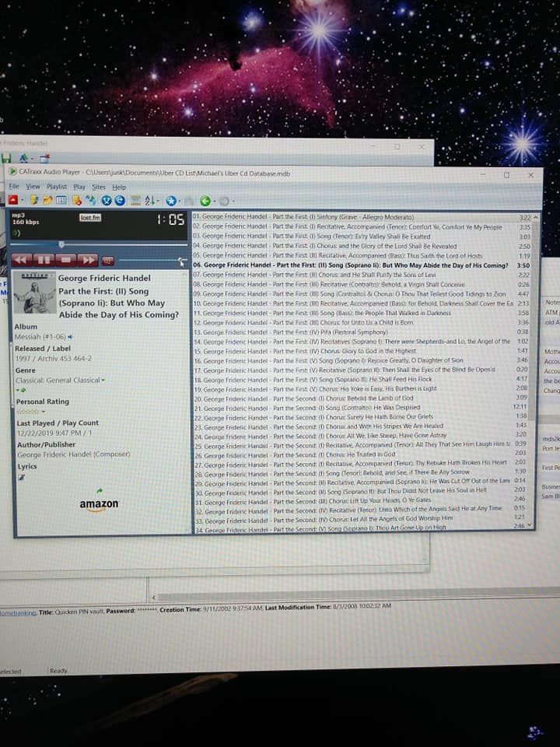Click the amazon link

[x=99, y=505]
